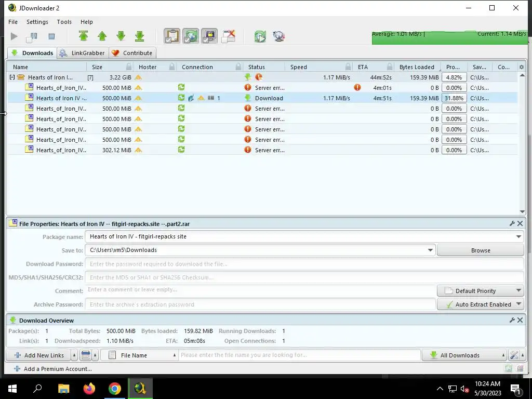
Task: Move selected item up one position
Action: [x=102, y=36]
